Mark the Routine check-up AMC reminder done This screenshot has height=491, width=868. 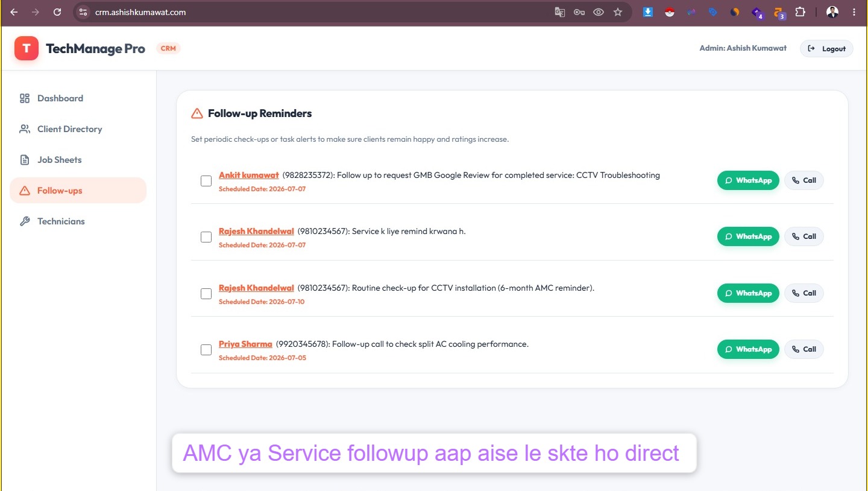click(206, 294)
